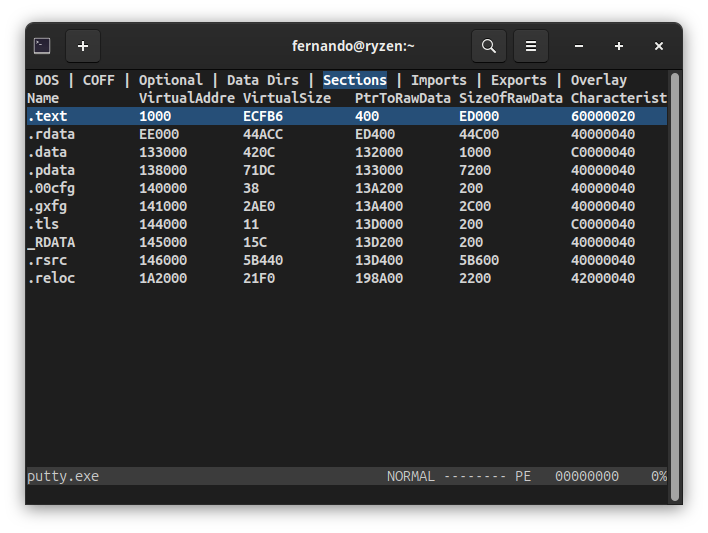Click the PtrToRawData column header
The image size is (708, 533).
pyautogui.click(x=403, y=98)
